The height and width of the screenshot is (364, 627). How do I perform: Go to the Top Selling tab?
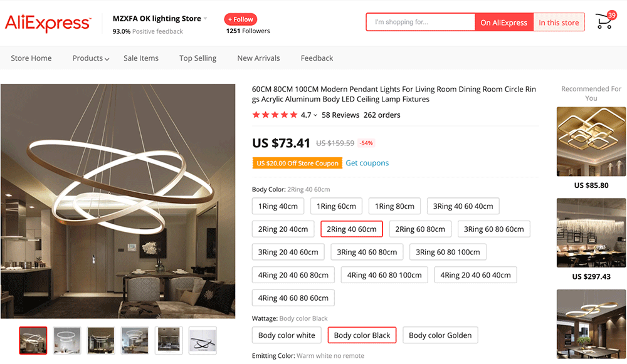[x=198, y=58]
